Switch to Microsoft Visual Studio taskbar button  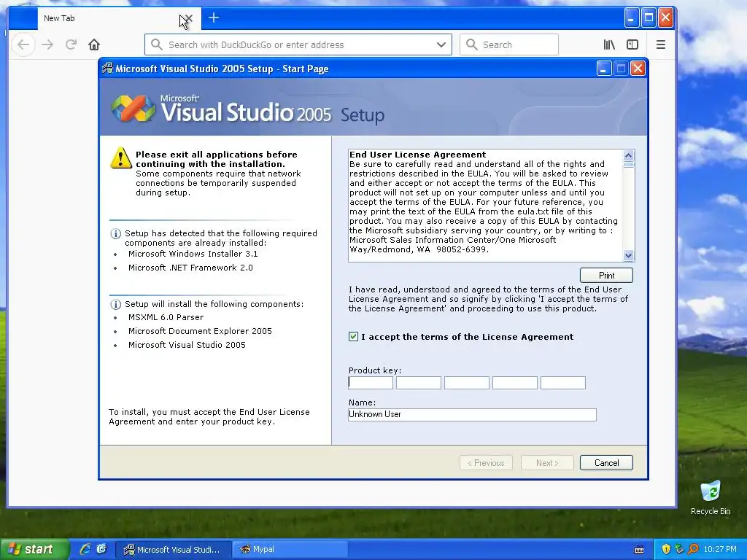click(x=174, y=550)
